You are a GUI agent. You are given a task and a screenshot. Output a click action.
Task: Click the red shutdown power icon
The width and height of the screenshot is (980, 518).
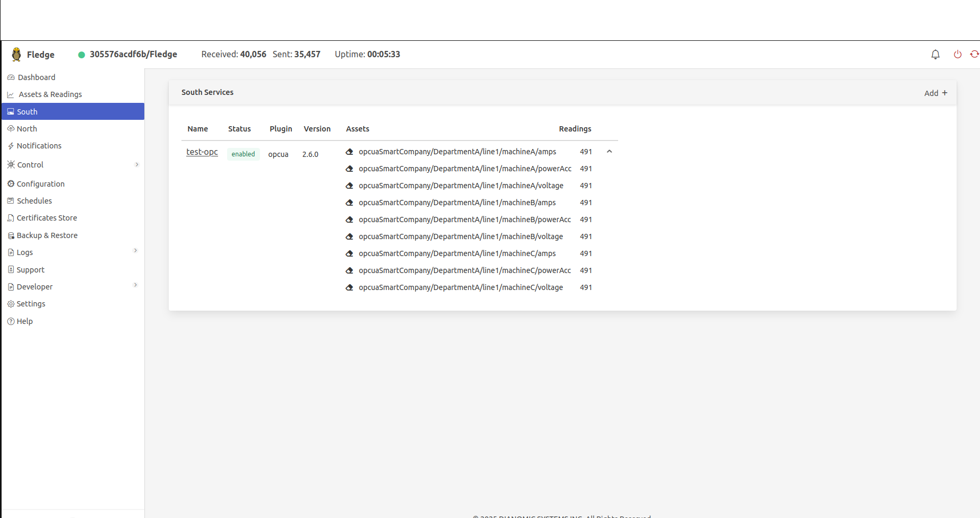pyautogui.click(x=957, y=55)
